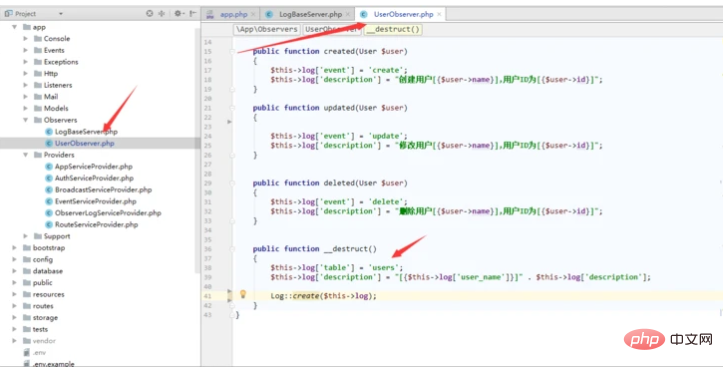Viewport: 723px width, 372px height.
Task: Expand the Http folder arrow
Action: [25, 73]
